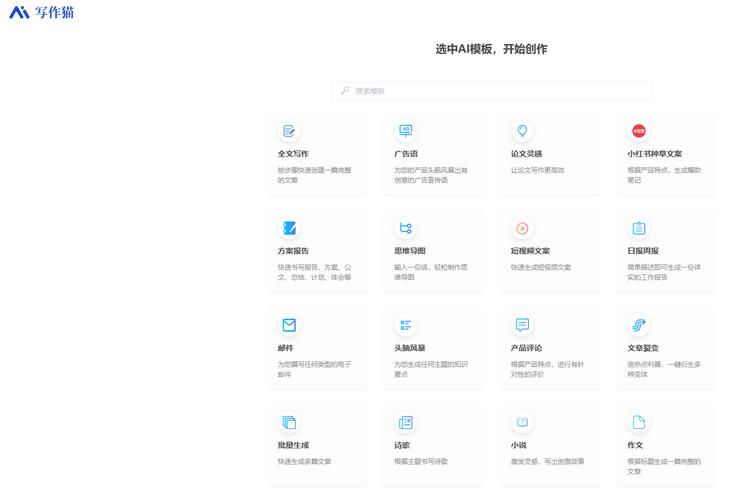Screen dimensions: 745x500
Task: Click the 全文写作 pencil-document icon
Action: pos(289,131)
